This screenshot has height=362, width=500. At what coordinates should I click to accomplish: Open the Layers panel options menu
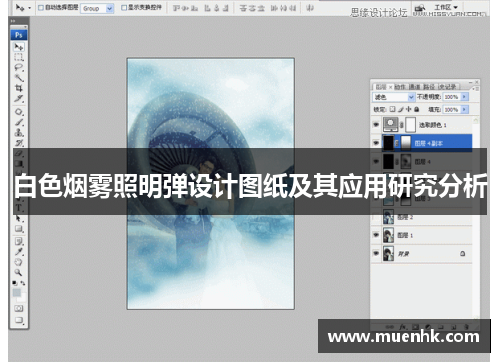pos(476,88)
